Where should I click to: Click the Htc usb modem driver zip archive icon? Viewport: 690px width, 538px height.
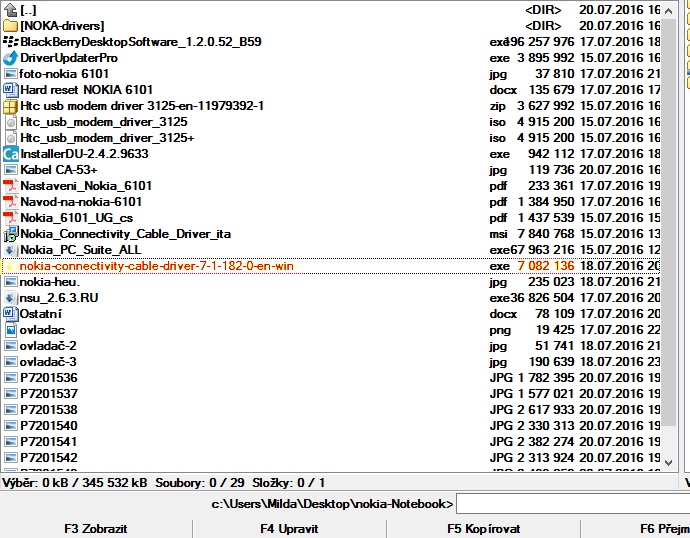[10, 106]
